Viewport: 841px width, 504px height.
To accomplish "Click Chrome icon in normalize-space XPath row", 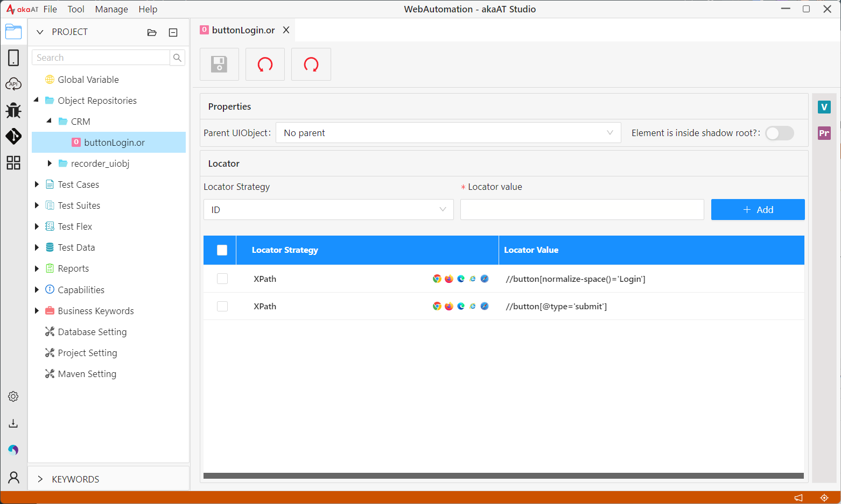I will [x=437, y=279].
